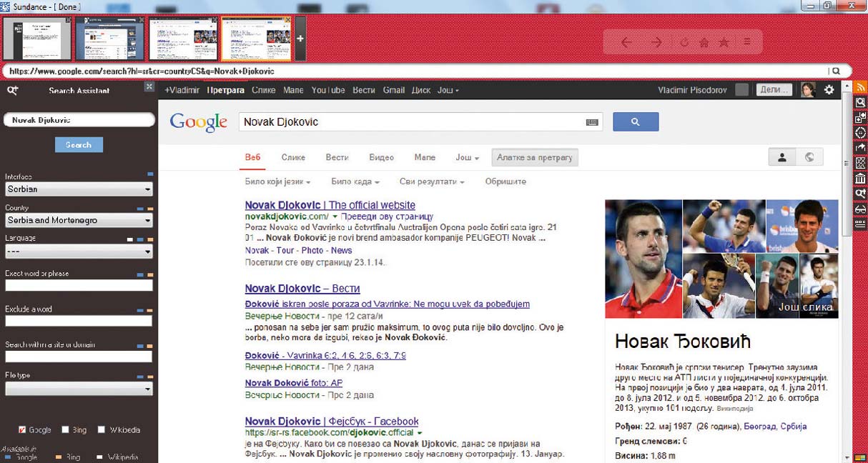This screenshot has width=868, height=463.
Task: Click the page search icon in the right sidebar
Action: pos(861,102)
